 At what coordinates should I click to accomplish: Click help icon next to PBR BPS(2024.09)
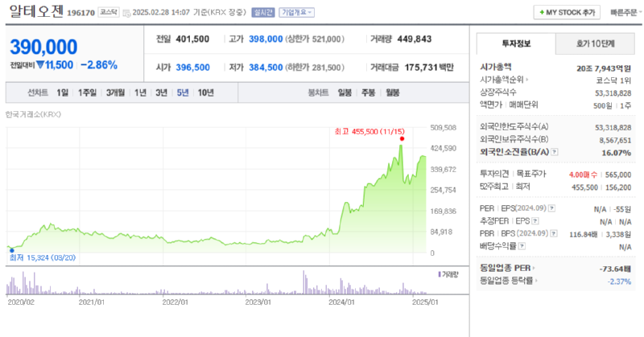click(554, 233)
